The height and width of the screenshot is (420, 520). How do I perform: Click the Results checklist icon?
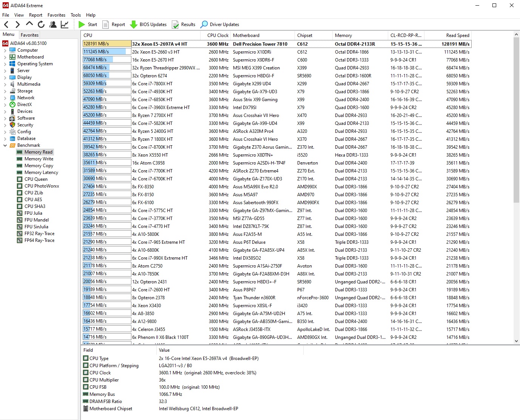175,25
